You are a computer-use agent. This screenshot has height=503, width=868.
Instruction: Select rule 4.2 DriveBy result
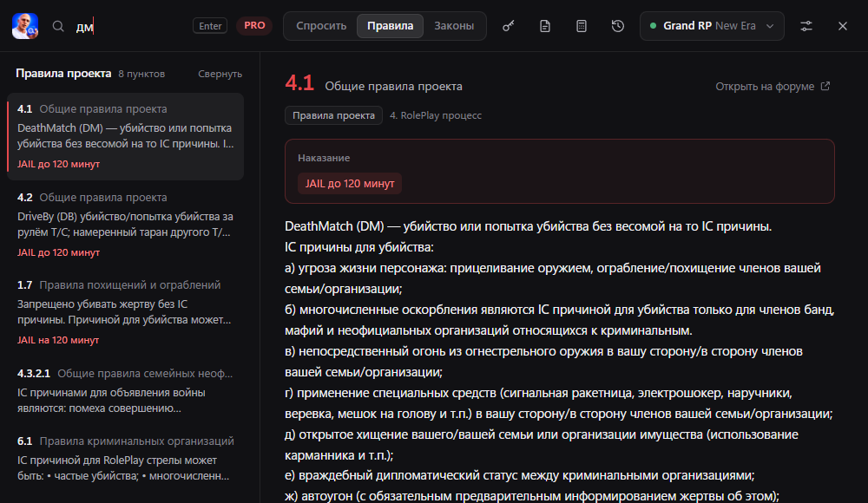(126, 225)
